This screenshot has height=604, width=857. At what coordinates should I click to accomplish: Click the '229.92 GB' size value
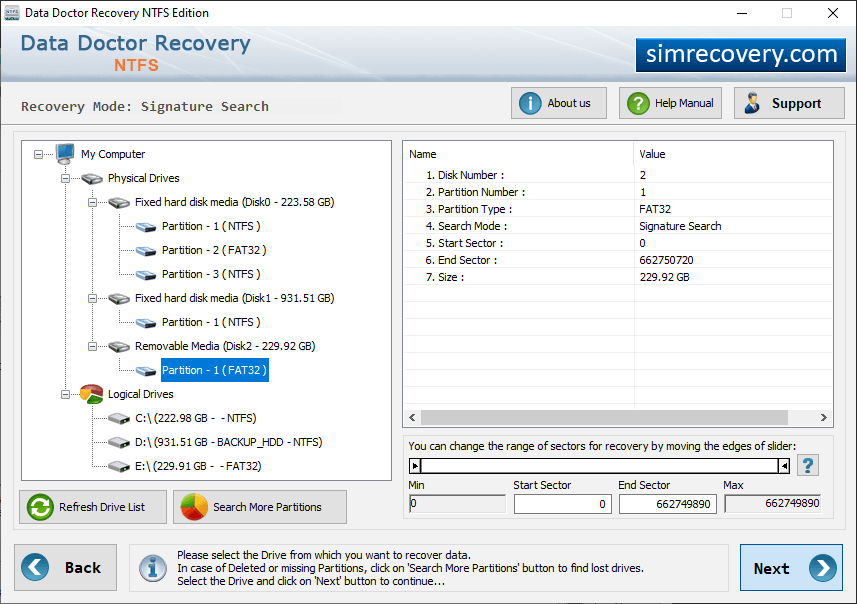664,277
